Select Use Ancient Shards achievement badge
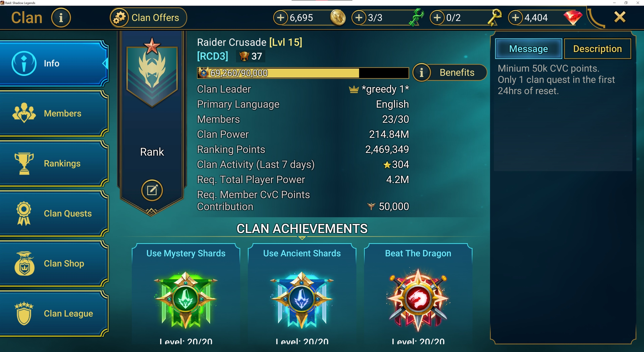 (302, 300)
